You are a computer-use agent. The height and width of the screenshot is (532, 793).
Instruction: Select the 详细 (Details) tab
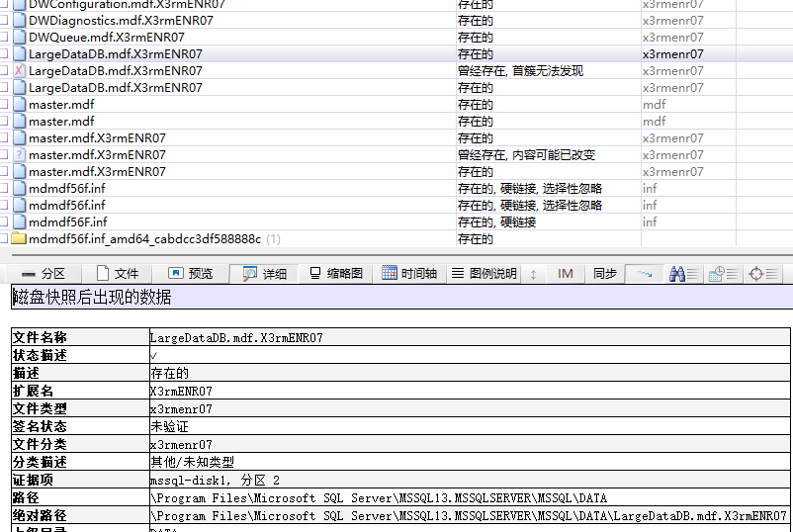[x=264, y=274]
